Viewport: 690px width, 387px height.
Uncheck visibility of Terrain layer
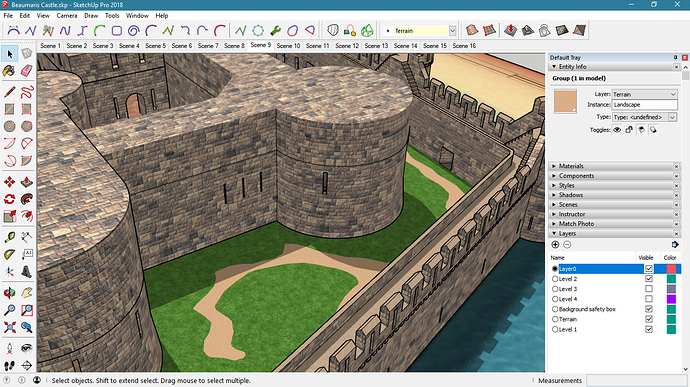coord(649,319)
